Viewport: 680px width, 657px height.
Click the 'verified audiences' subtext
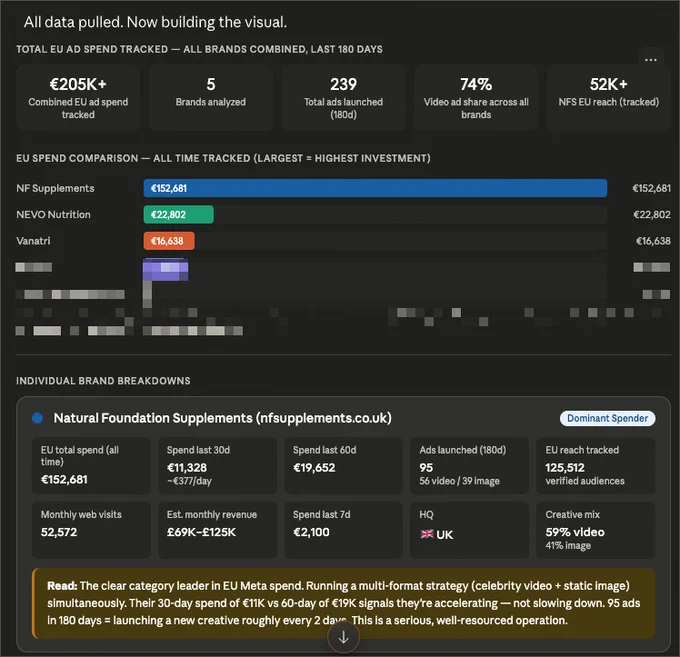(x=585, y=481)
